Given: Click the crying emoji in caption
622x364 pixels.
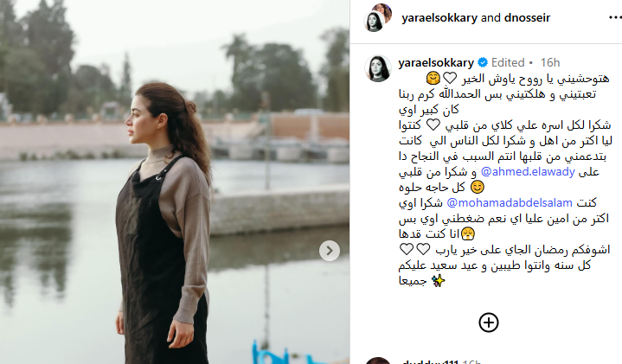Looking at the screenshot, I should (468, 234).
